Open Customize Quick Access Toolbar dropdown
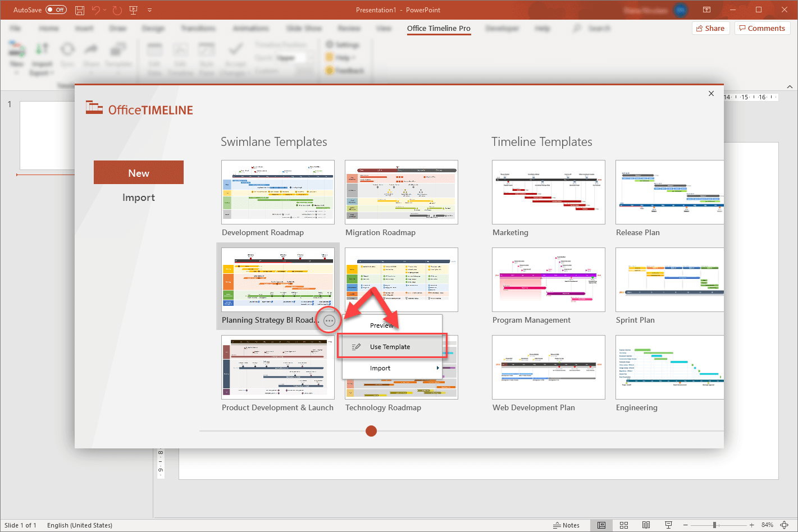 (149, 10)
